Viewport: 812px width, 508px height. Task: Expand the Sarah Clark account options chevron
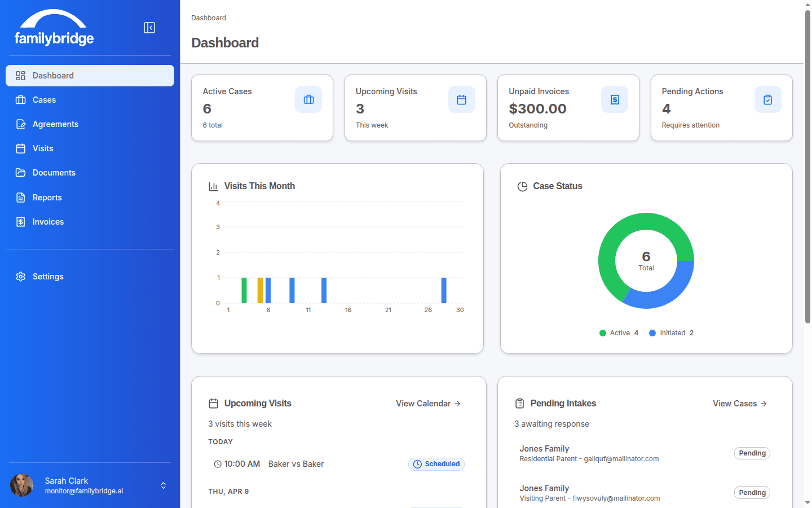pos(163,485)
